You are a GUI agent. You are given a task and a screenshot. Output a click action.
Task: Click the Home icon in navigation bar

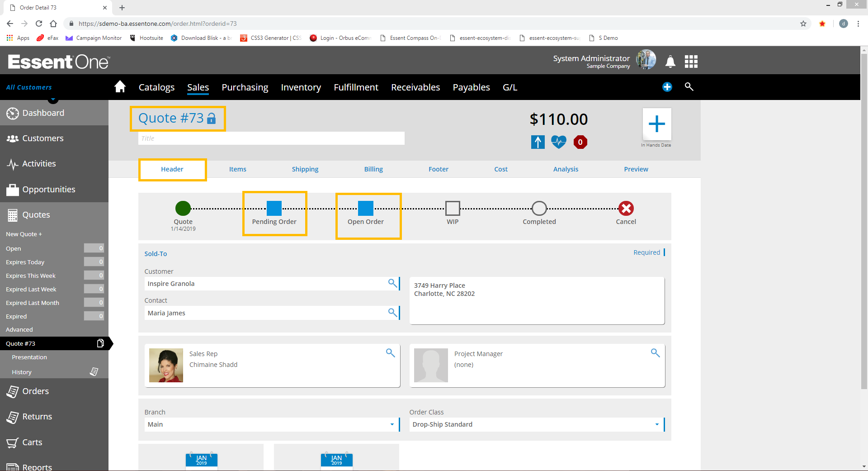pyautogui.click(x=120, y=86)
